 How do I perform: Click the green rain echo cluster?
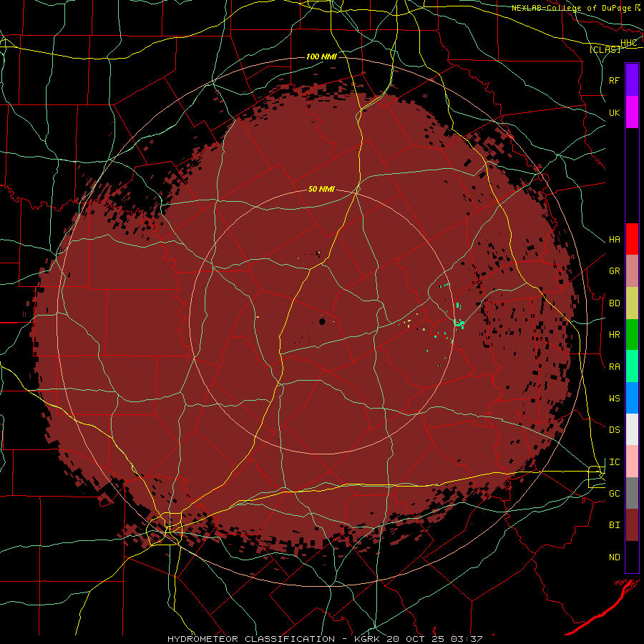click(459, 323)
